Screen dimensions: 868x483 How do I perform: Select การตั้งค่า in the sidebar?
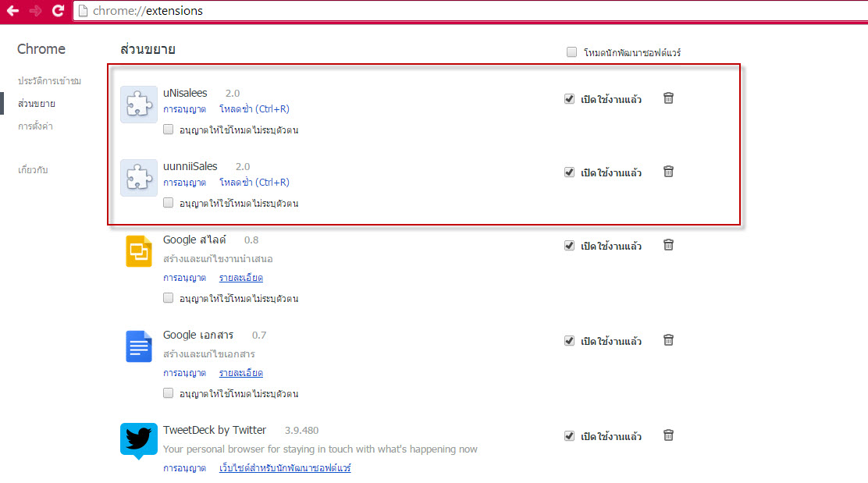(35, 126)
